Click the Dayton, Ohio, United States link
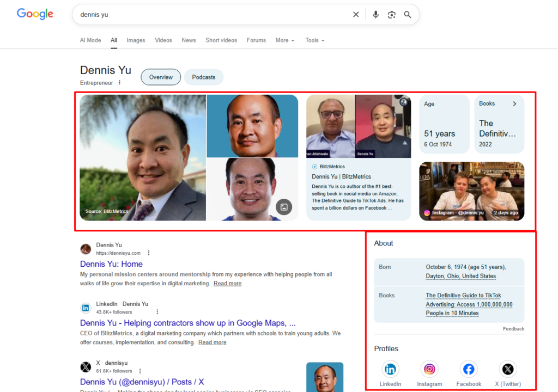 460,276
